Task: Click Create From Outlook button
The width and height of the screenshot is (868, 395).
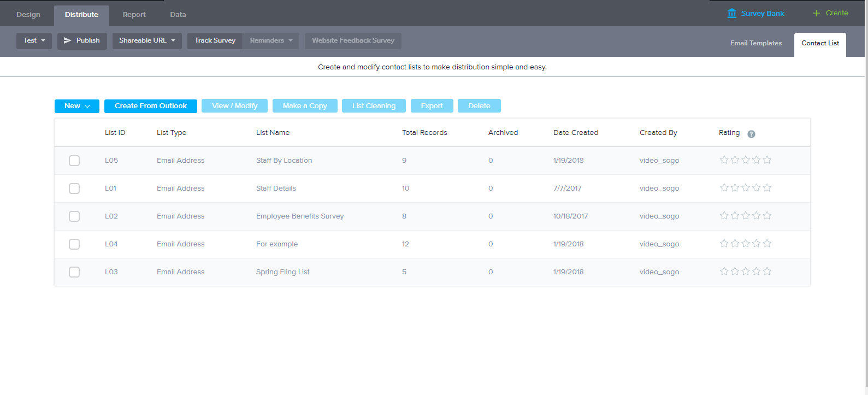Action: tap(151, 106)
